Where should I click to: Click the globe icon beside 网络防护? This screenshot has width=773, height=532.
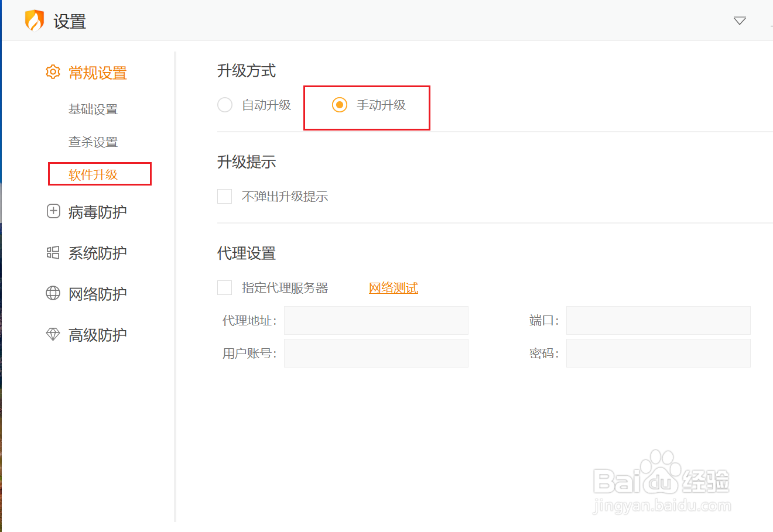53,293
